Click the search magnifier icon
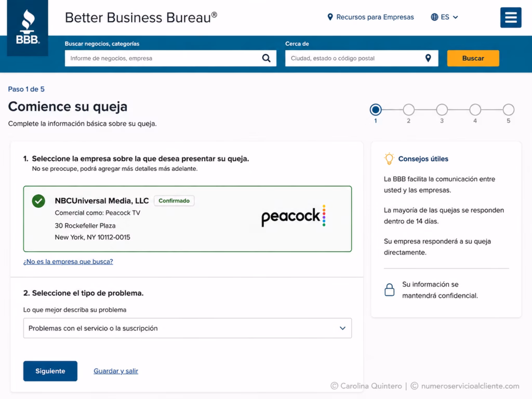 tap(267, 58)
